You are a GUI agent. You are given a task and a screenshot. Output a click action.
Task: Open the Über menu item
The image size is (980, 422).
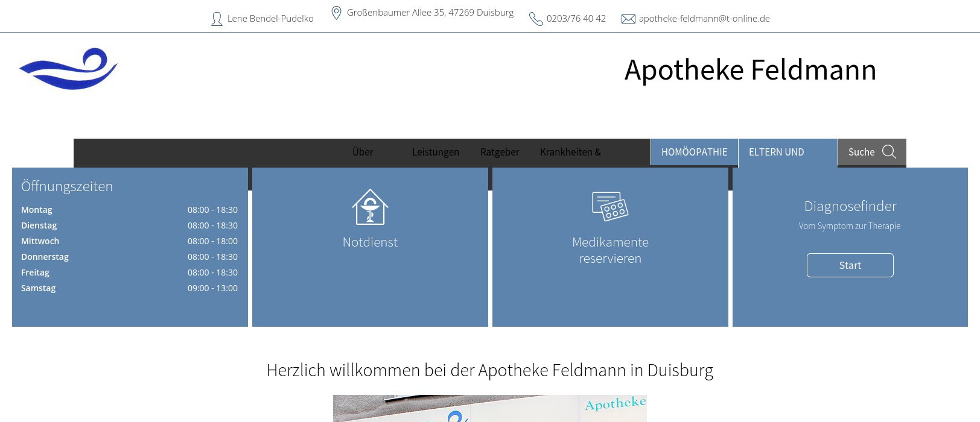(x=363, y=152)
